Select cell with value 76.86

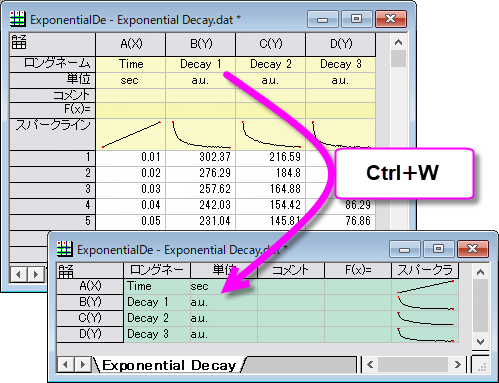coord(341,221)
